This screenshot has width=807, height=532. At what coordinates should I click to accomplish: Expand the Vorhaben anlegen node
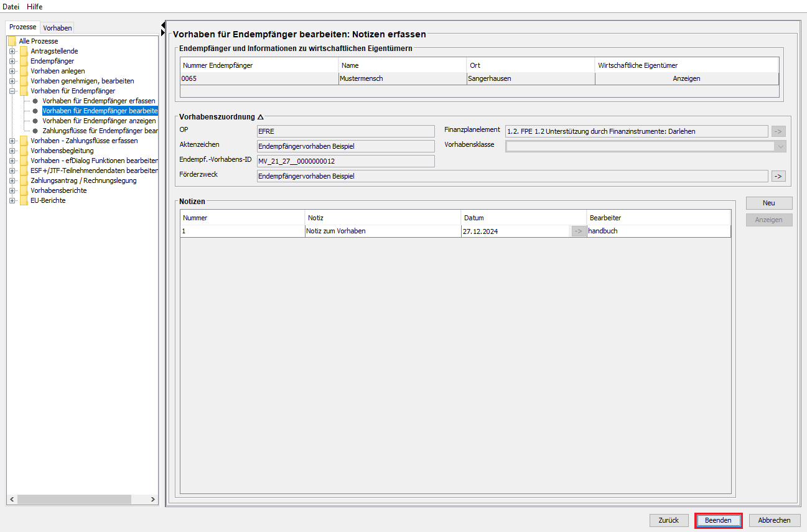12,71
